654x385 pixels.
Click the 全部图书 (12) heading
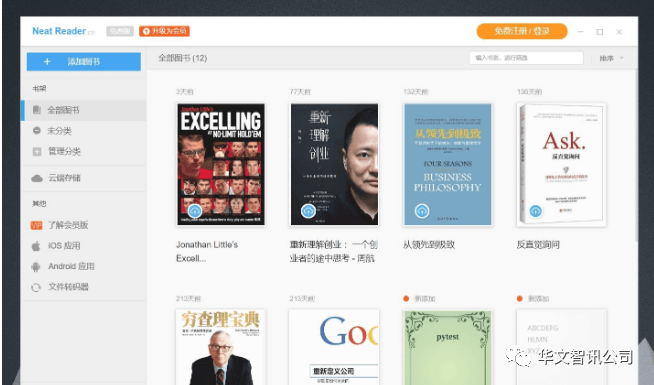pyautogui.click(x=182, y=58)
